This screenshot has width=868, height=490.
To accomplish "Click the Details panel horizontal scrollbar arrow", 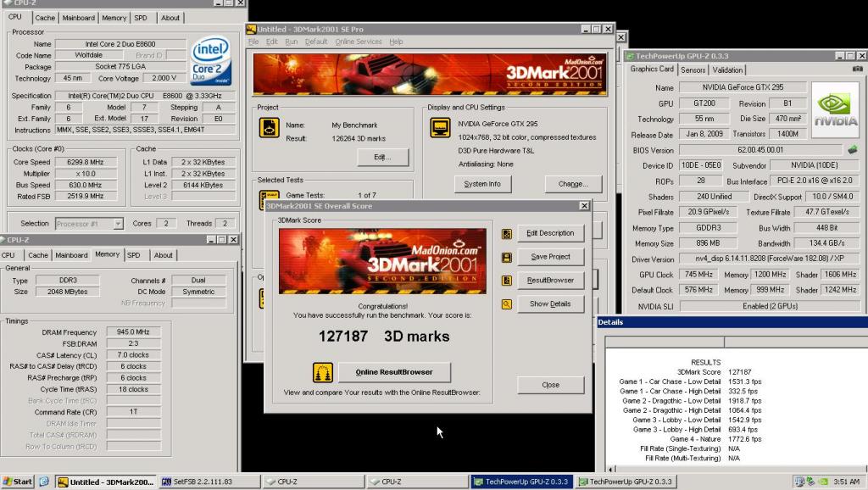I will click(610, 469).
